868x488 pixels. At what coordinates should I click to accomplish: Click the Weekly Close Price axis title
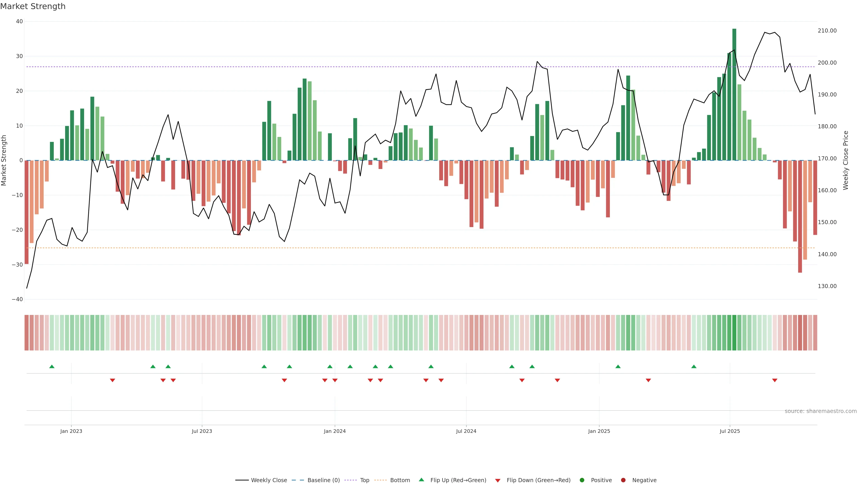[x=846, y=160]
